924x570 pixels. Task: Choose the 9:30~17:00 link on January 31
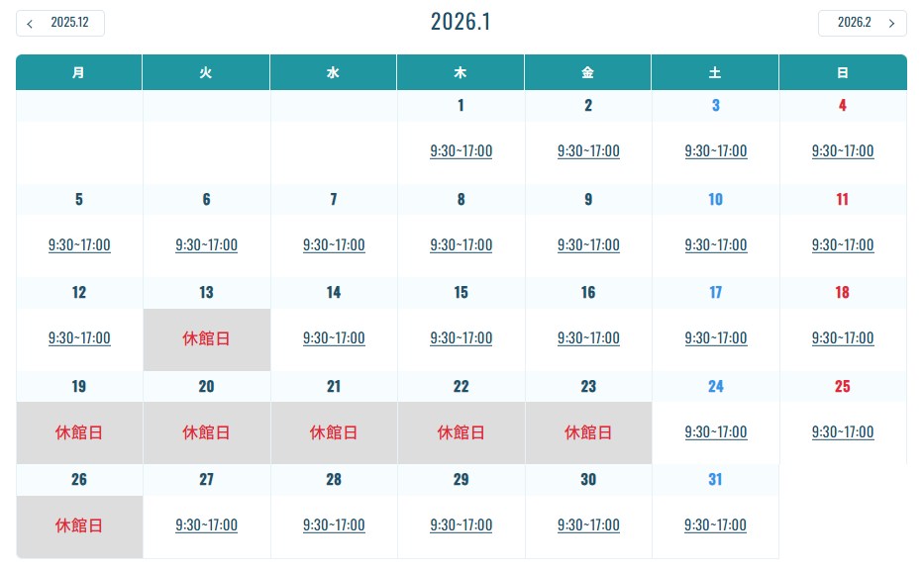[x=715, y=525]
